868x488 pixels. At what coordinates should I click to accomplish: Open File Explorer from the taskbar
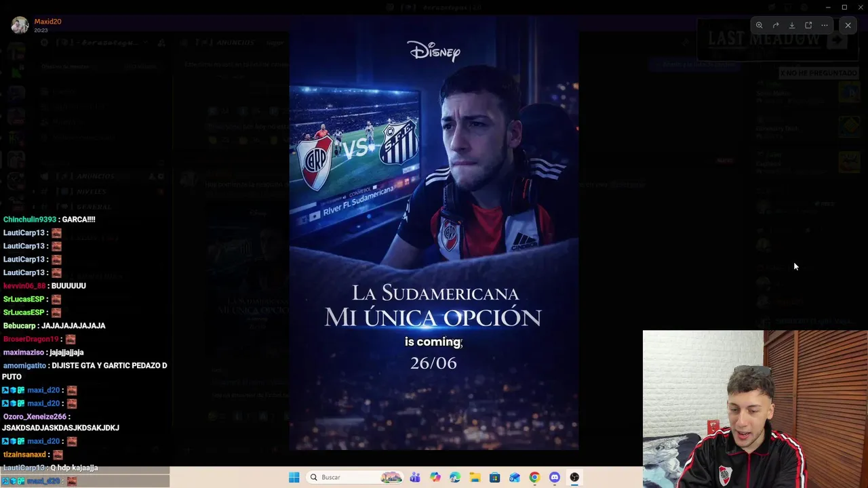pos(475,477)
